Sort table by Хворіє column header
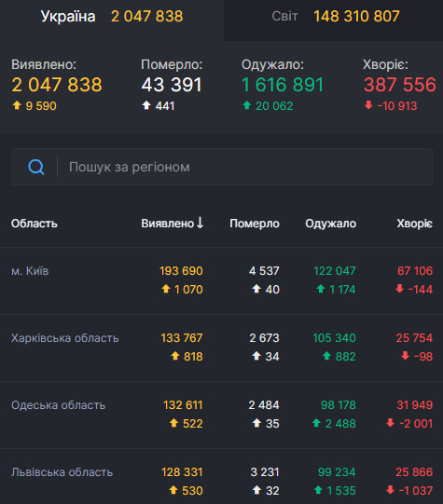Image resolution: width=443 pixels, height=504 pixels. pyautogui.click(x=414, y=224)
